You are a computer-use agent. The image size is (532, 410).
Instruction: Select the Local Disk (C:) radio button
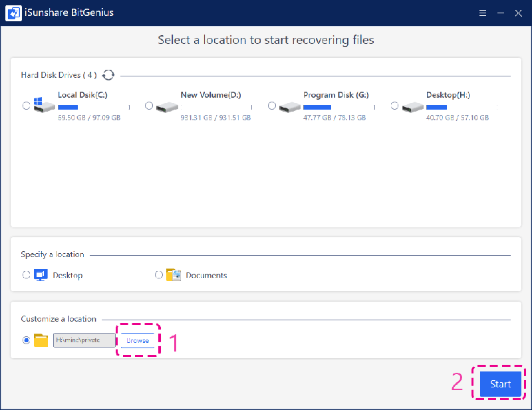pos(26,106)
